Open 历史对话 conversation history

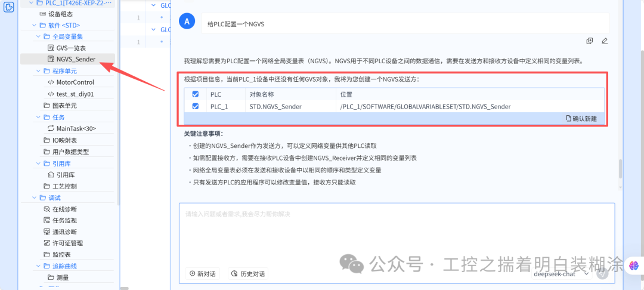tap(248, 273)
